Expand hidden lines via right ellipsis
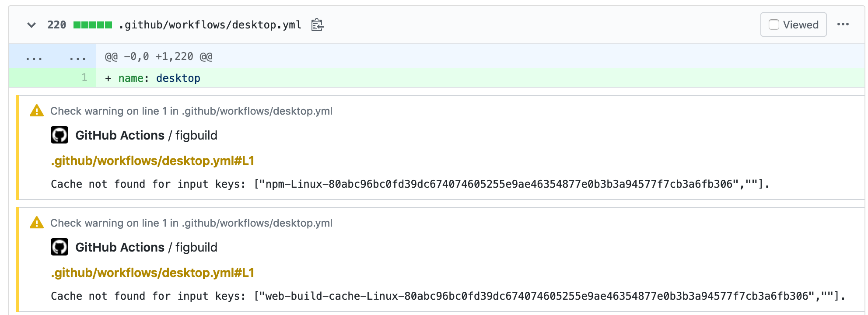Viewport: 868px width, 315px height. (77, 57)
